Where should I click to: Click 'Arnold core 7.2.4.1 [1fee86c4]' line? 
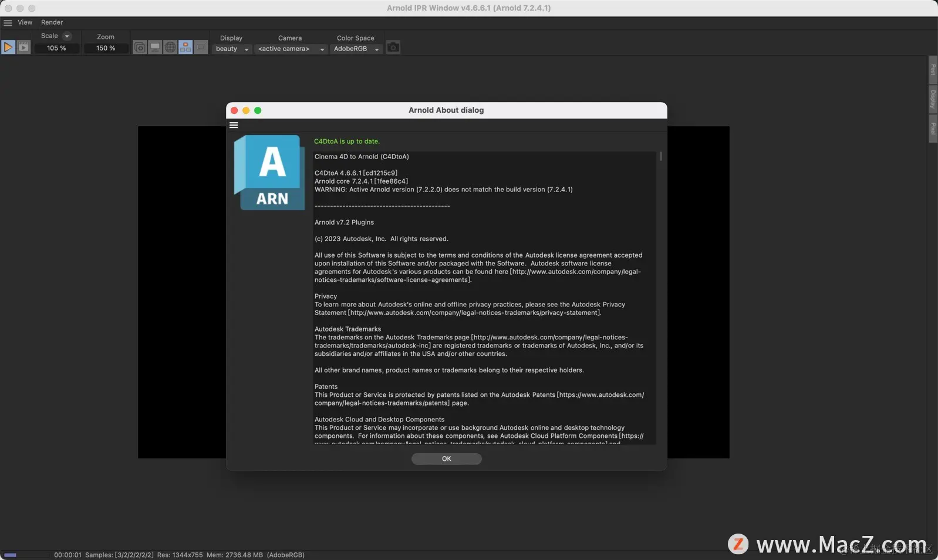point(361,181)
